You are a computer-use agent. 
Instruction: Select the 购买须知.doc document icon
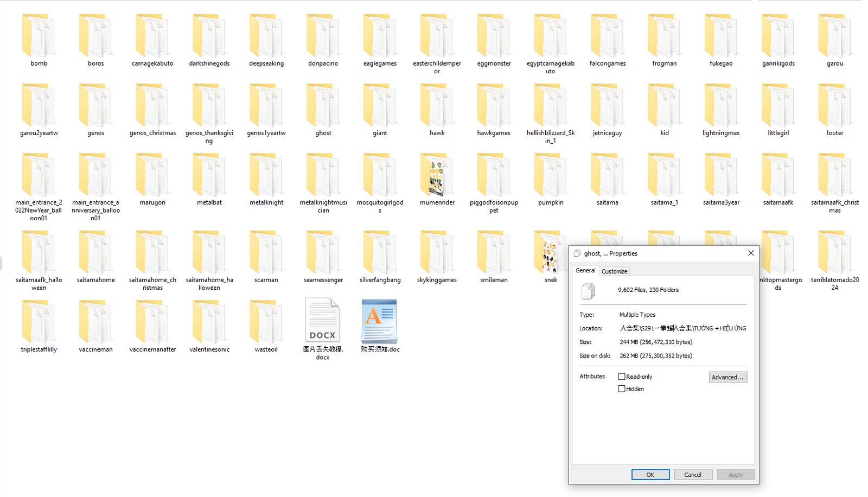click(380, 321)
